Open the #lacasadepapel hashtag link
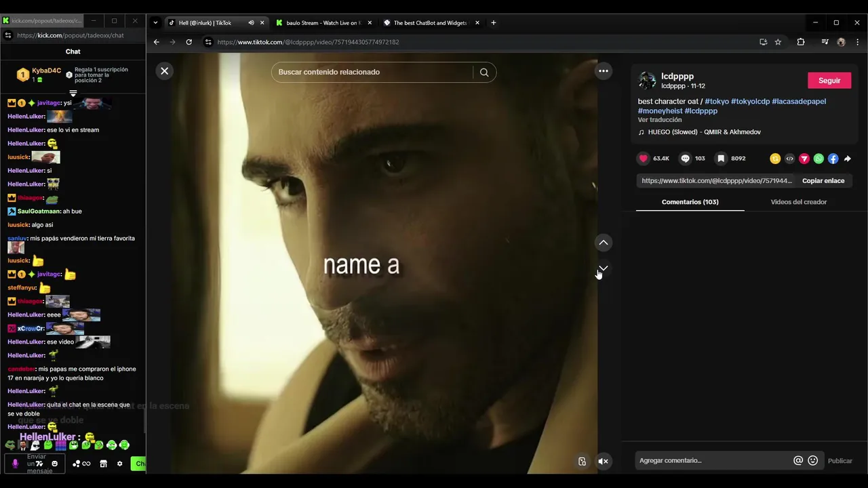Screen dimensions: 868x488 tap(799, 102)
